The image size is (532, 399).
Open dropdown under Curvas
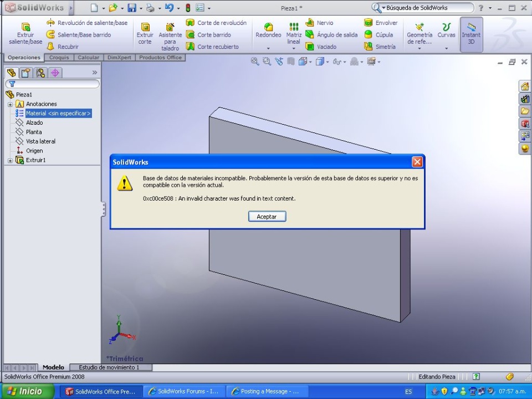[446, 49]
